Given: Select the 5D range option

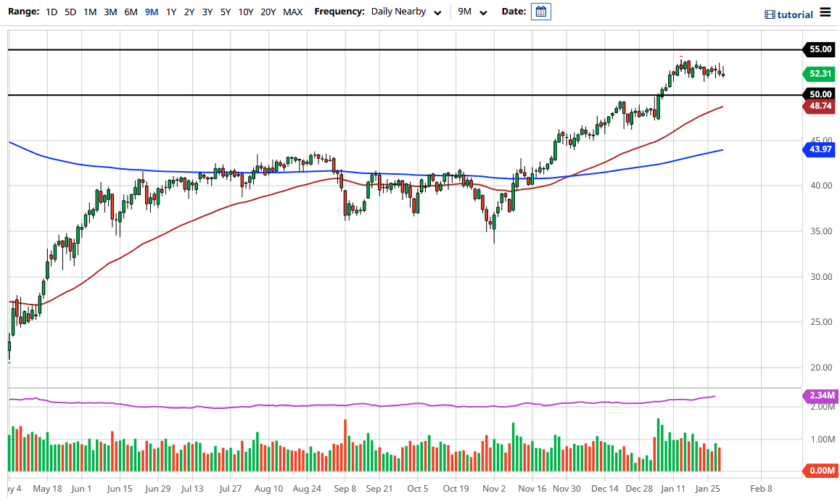Looking at the screenshot, I should pos(70,12).
